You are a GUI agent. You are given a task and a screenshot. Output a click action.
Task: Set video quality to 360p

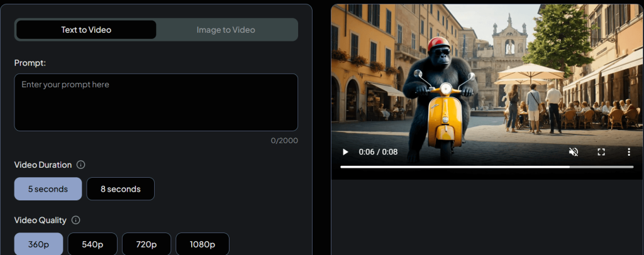coord(38,244)
